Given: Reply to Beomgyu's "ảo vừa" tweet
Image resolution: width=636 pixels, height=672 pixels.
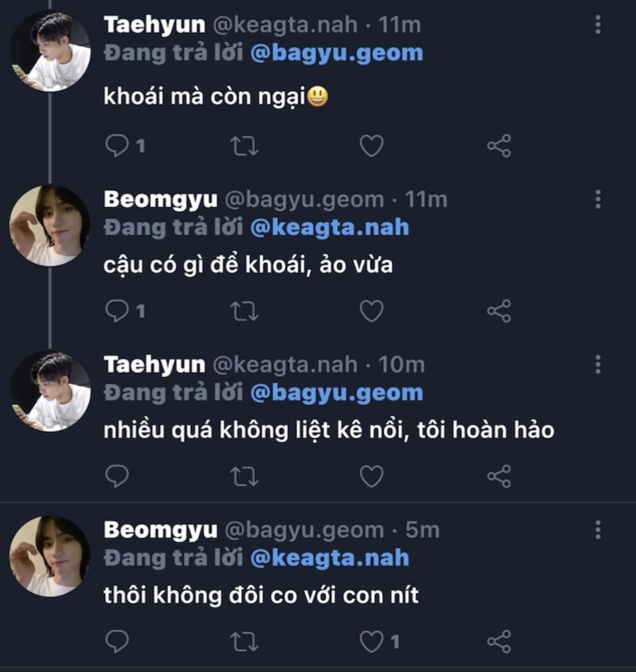Looking at the screenshot, I should [117, 311].
